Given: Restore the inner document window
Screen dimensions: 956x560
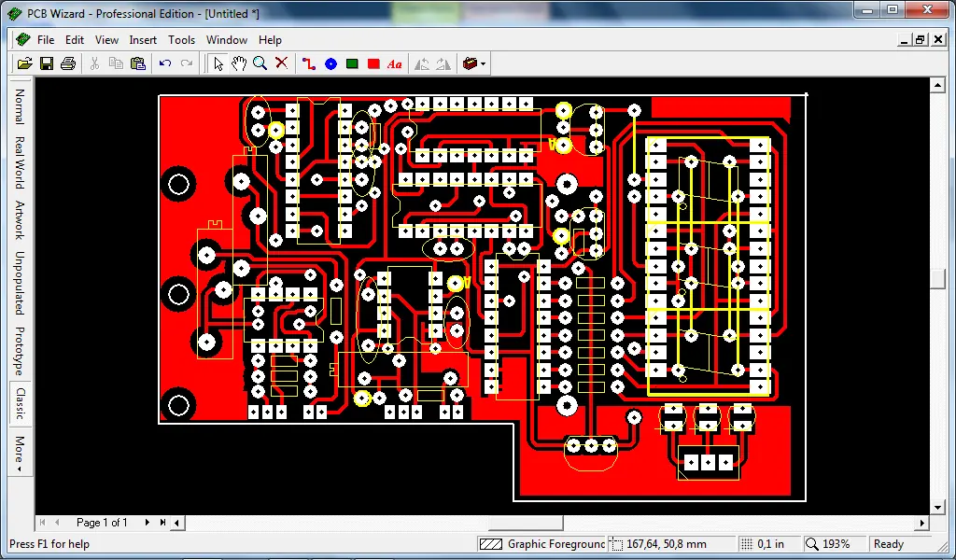Looking at the screenshot, I should (921, 40).
